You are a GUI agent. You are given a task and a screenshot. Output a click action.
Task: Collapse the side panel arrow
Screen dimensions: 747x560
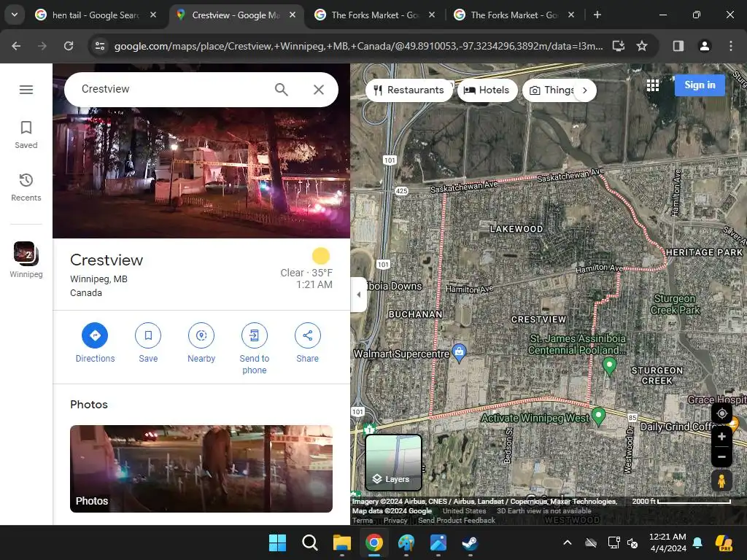click(359, 295)
